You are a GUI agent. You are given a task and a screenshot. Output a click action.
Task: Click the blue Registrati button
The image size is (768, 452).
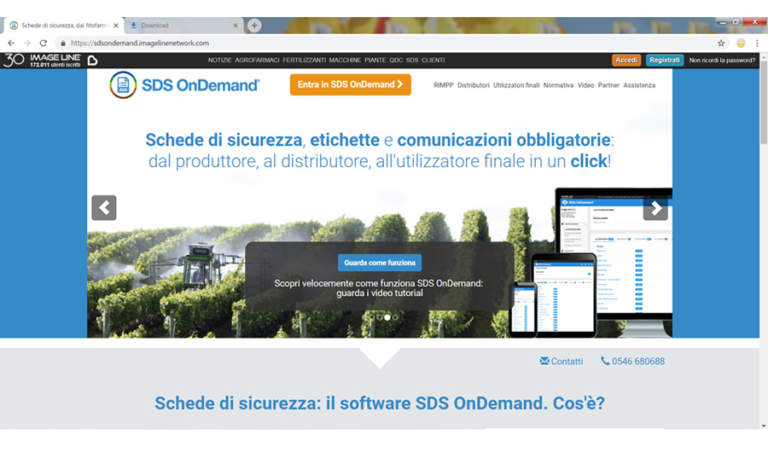pyautogui.click(x=664, y=60)
